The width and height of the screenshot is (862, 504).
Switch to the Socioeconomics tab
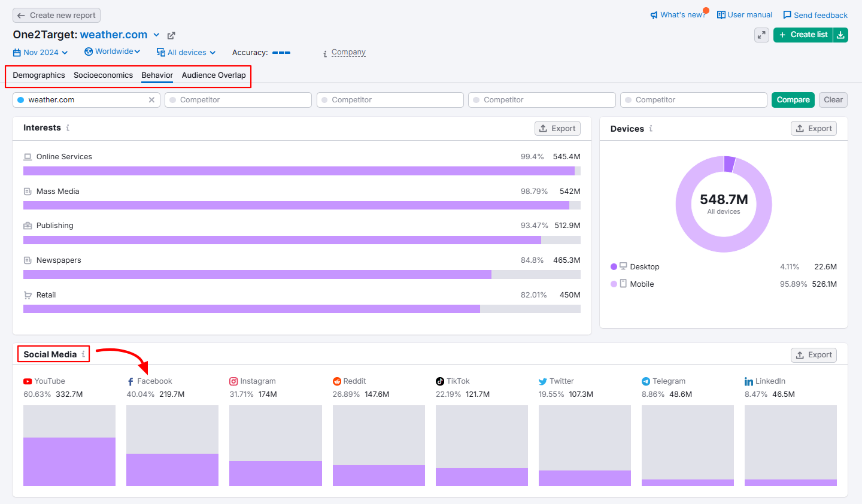[103, 75]
